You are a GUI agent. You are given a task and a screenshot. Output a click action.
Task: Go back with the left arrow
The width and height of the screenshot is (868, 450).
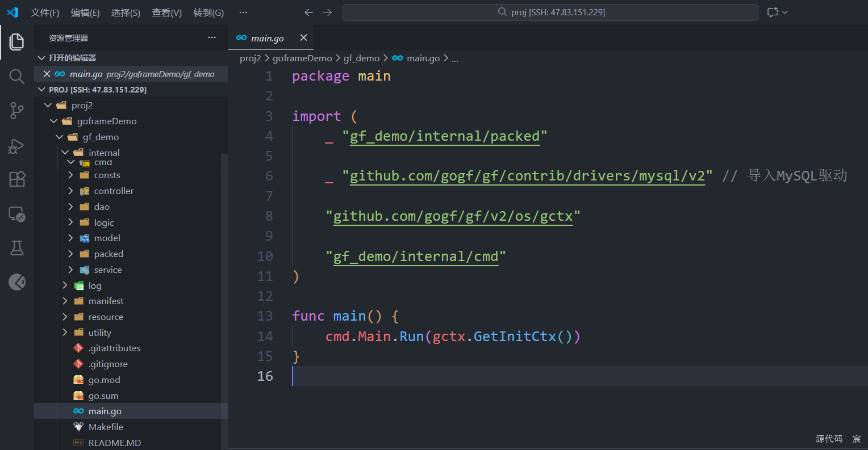pyautogui.click(x=308, y=12)
